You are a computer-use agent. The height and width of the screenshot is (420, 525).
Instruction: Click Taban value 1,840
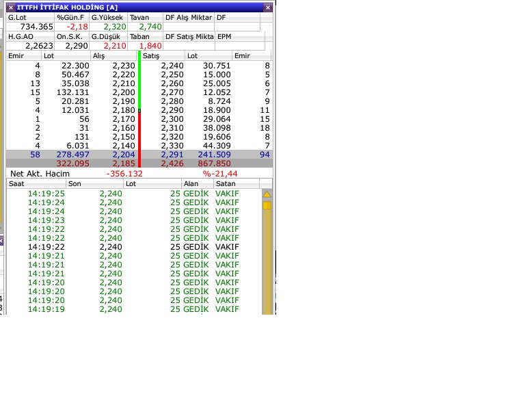[x=150, y=46]
